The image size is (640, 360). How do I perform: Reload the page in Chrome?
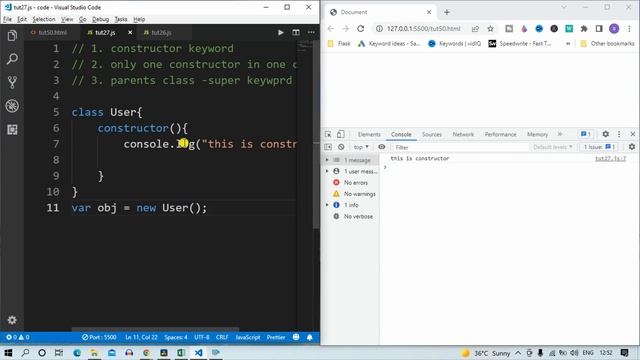(360, 29)
